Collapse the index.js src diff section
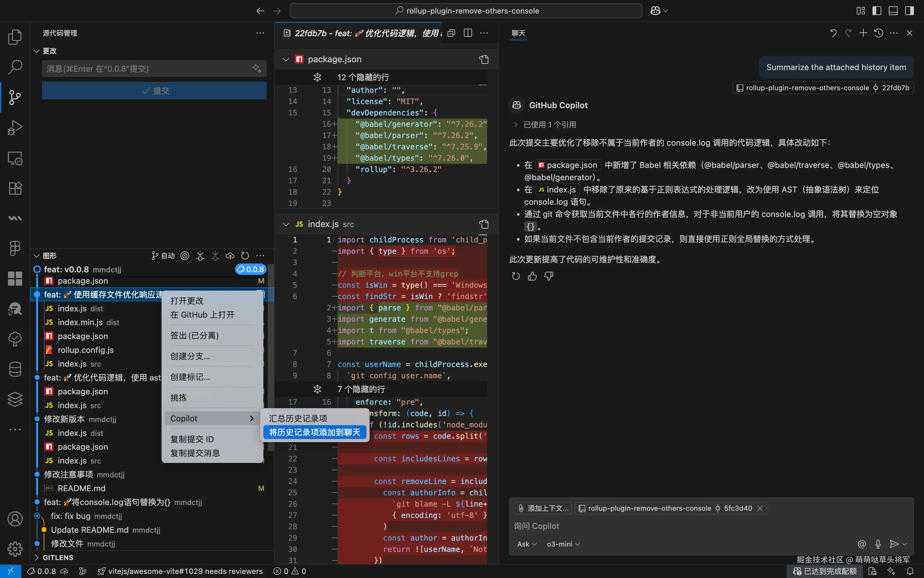 point(286,225)
